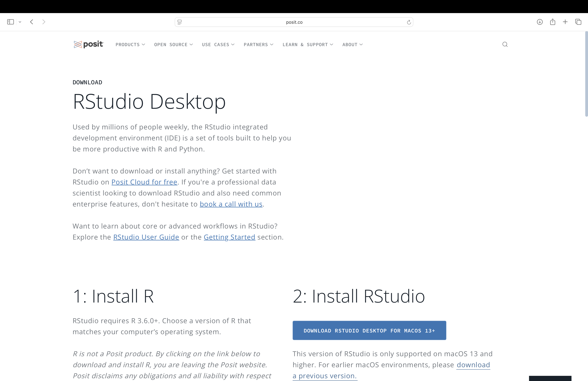
Task: Open the RStudio User Guide link
Action: click(146, 237)
